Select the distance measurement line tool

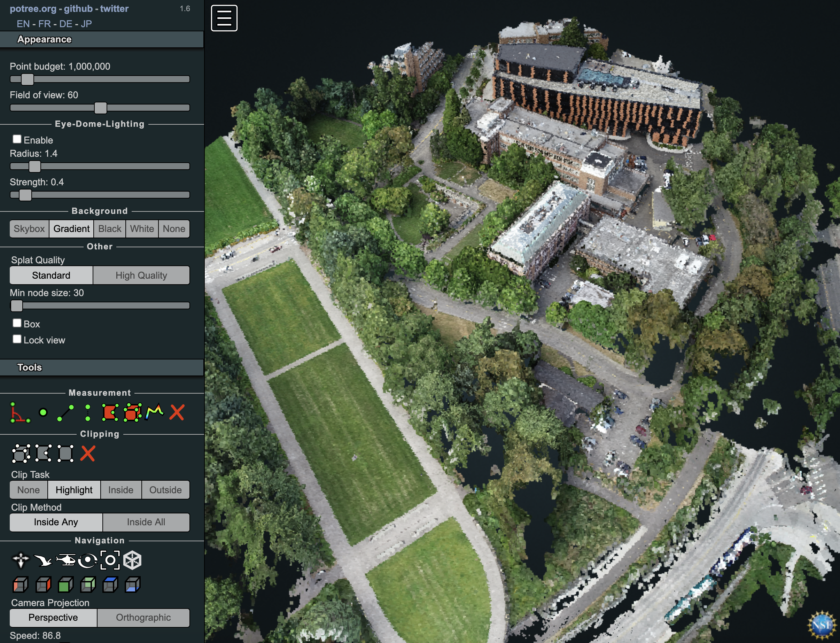coord(65,413)
